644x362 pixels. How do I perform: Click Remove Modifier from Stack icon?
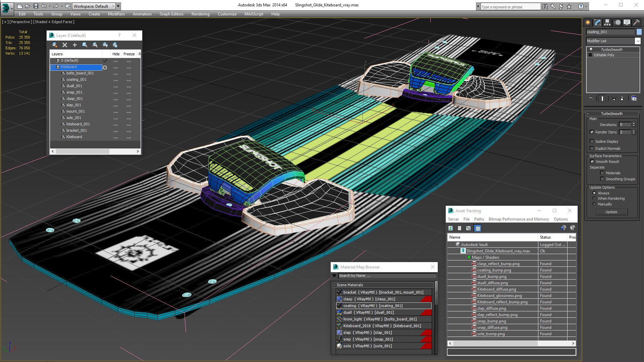tap(622, 99)
